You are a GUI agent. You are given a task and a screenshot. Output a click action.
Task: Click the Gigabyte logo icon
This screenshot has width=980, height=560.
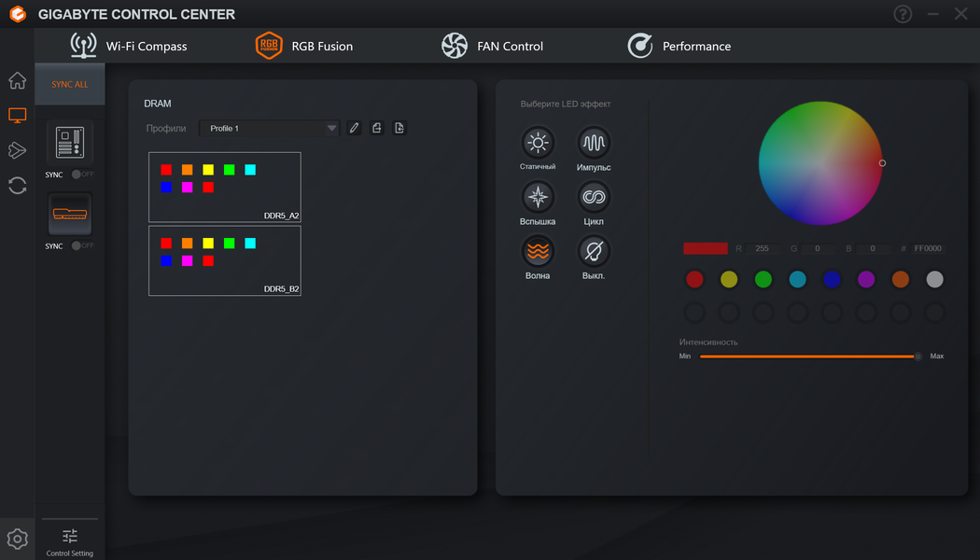18,14
